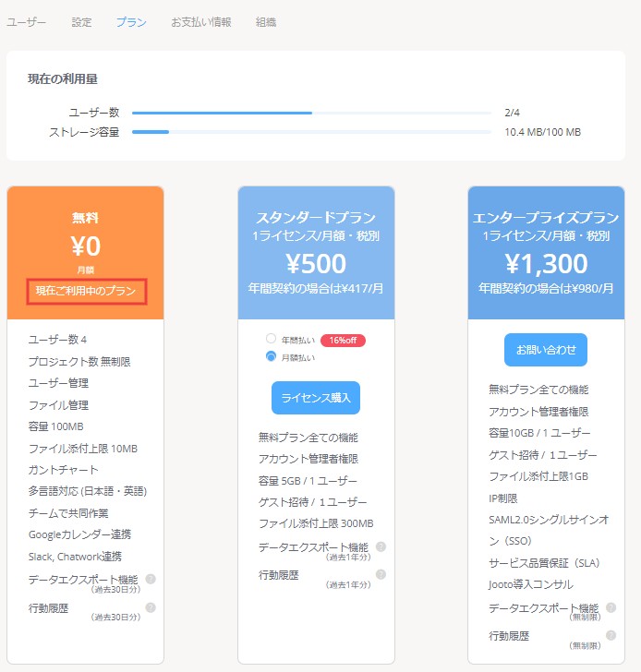Open the ユーザー tab
Viewport: 641px width, 672px height.
coord(27,21)
